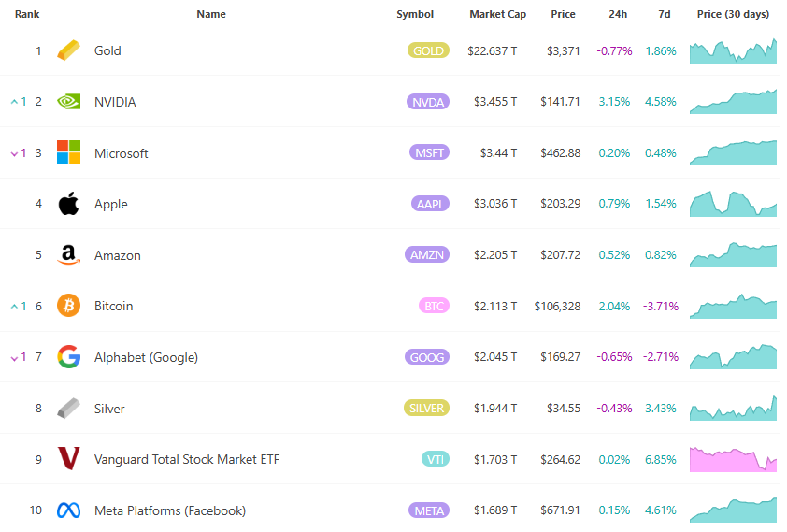The width and height of the screenshot is (787, 532).
Task: Click the Google logo icon
Action: [69, 357]
